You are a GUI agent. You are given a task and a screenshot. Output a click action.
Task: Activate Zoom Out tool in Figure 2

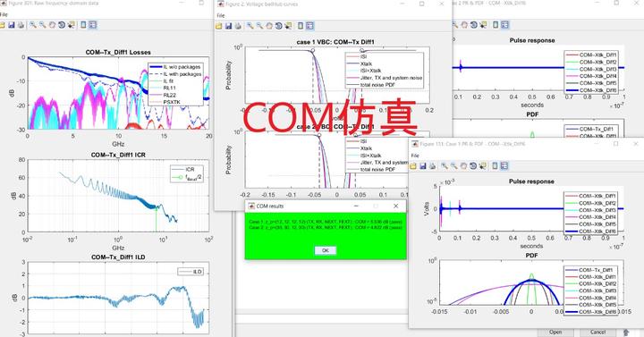tap(259, 26)
